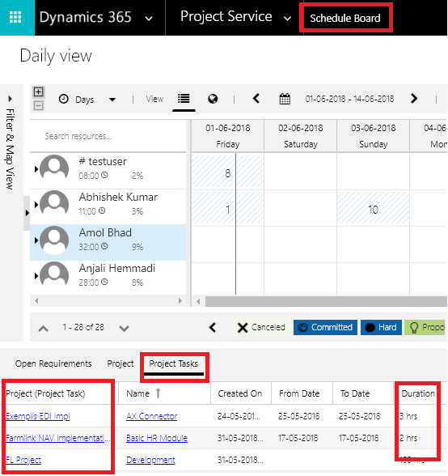The image size is (448, 476).
Task: Switch to the globe map view icon
Action: click(213, 99)
